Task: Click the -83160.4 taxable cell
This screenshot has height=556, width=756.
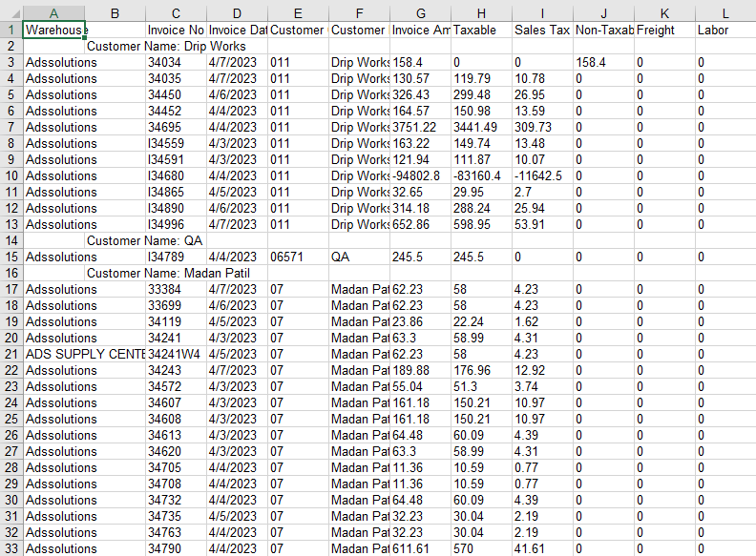Action: pos(481,175)
